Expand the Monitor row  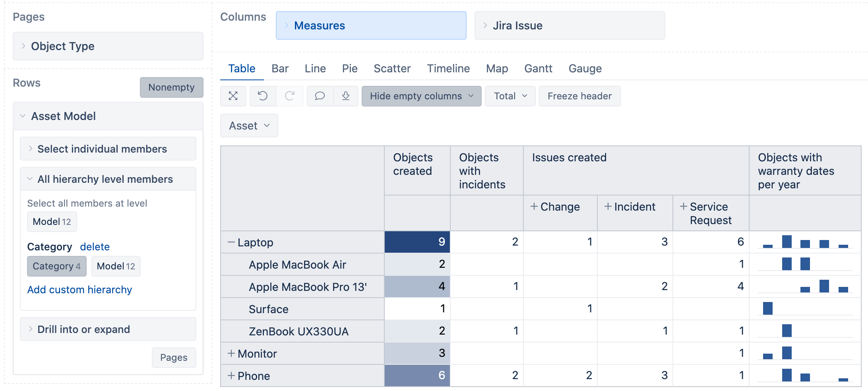coord(231,353)
